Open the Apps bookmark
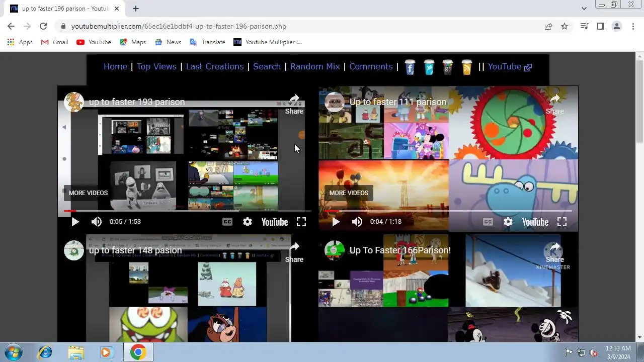The image size is (644, 362). [20, 42]
